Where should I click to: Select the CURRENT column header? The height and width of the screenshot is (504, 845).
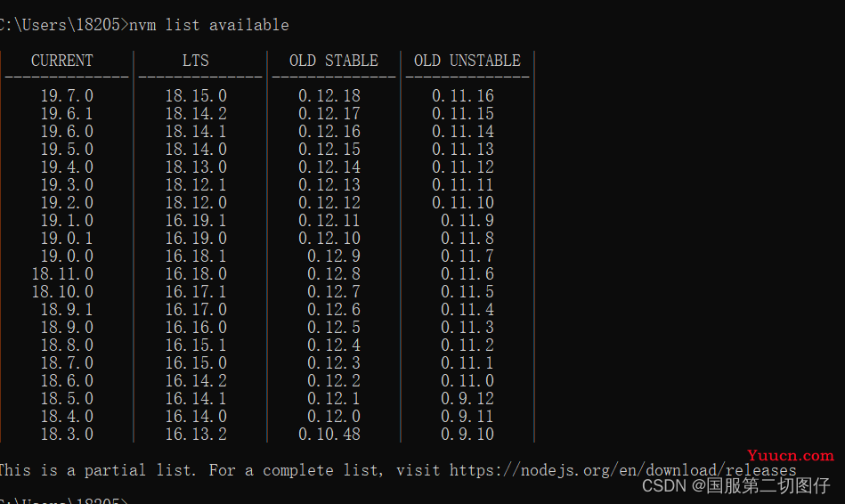[62, 61]
